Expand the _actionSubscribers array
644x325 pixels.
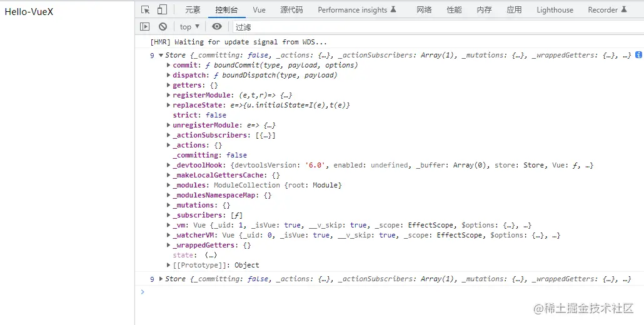(x=168, y=135)
